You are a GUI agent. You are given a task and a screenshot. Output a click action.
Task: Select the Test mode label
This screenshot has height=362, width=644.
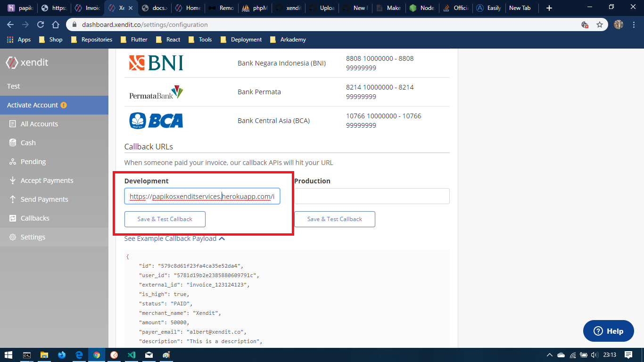pyautogui.click(x=14, y=86)
